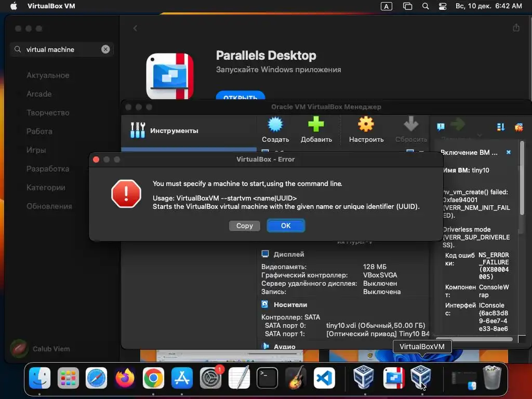Click the clear all notifications icon

point(519,127)
